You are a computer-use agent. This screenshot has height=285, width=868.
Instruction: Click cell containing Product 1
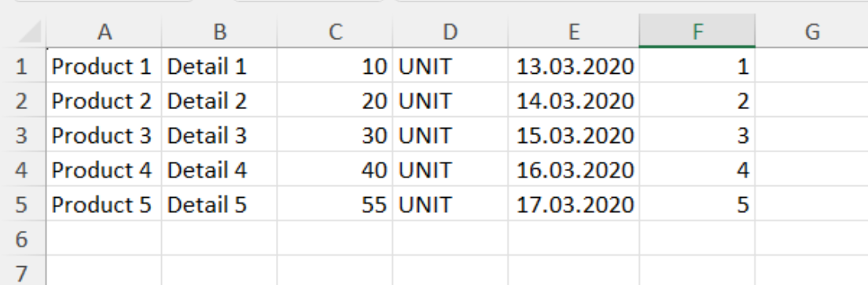(104, 66)
